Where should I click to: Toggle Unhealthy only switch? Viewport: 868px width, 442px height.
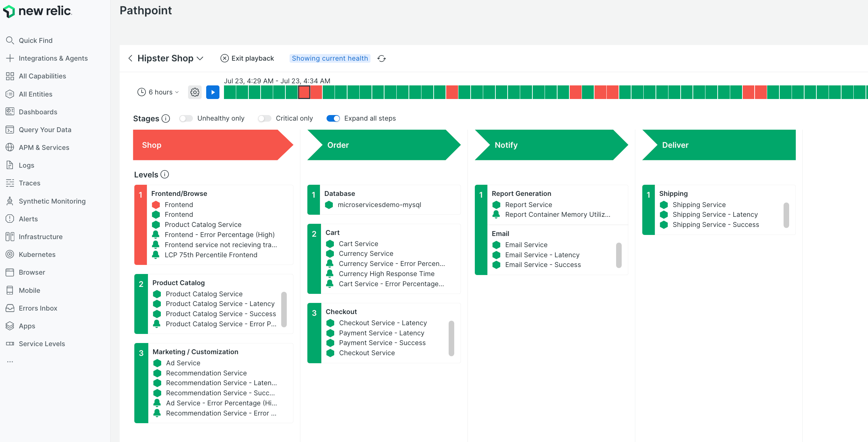pyautogui.click(x=186, y=119)
